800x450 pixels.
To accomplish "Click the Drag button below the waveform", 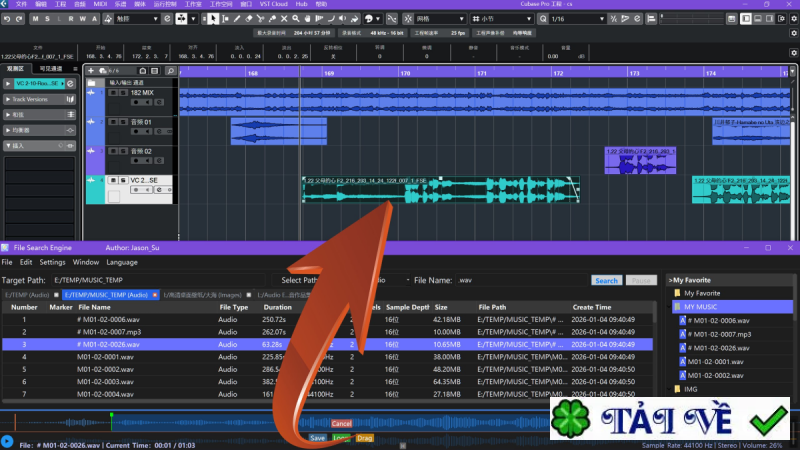I will point(365,438).
